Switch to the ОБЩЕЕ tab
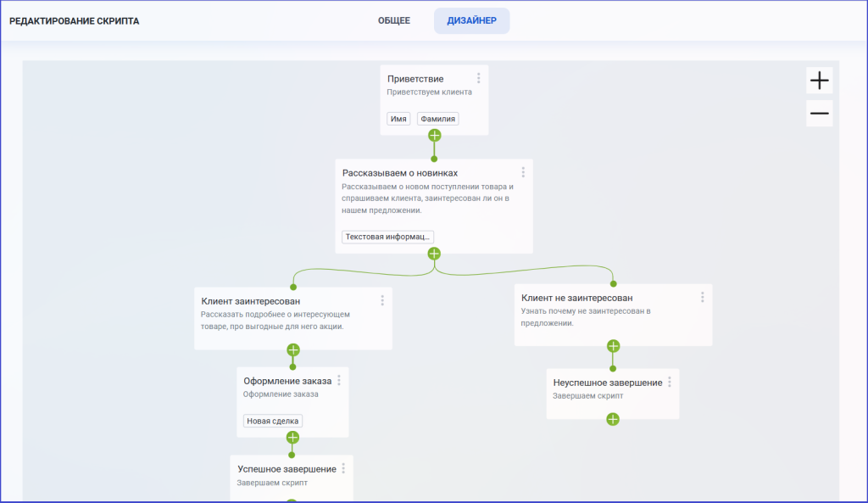Screen dimensions: 868x503 pyautogui.click(x=394, y=20)
